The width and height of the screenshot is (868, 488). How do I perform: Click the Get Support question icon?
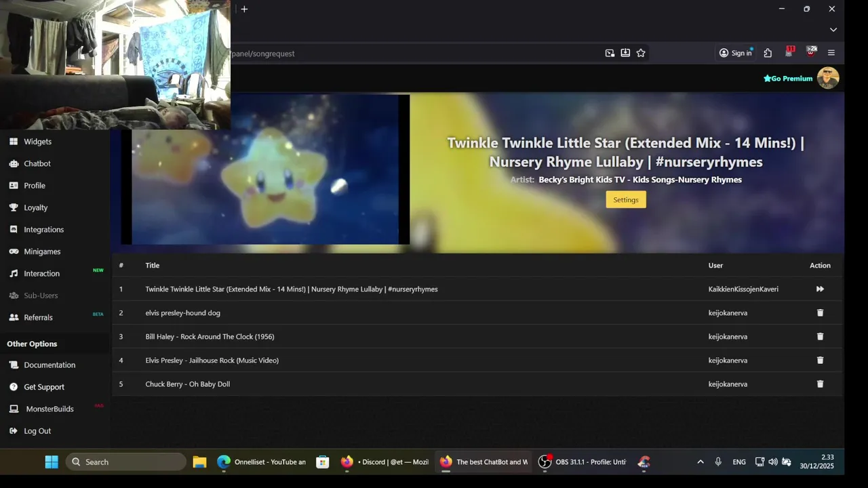pos(14,387)
